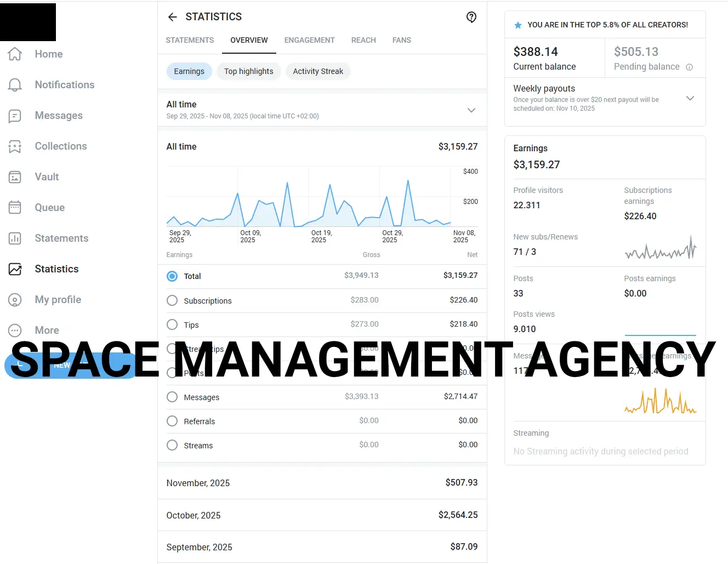Click the Top highlights filter chip
Screen dimensions: 728x564
coord(249,71)
